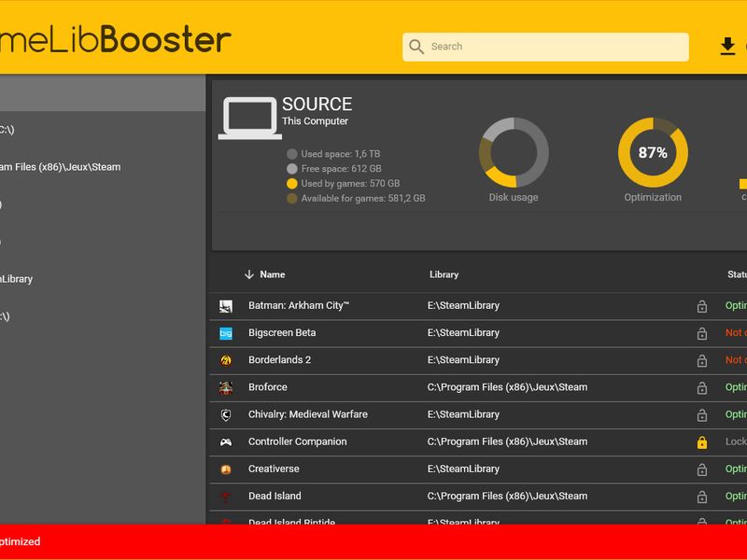This screenshot has width=747, height=560.
Task: Click Available for games legend dot
Action: [292, 198]
